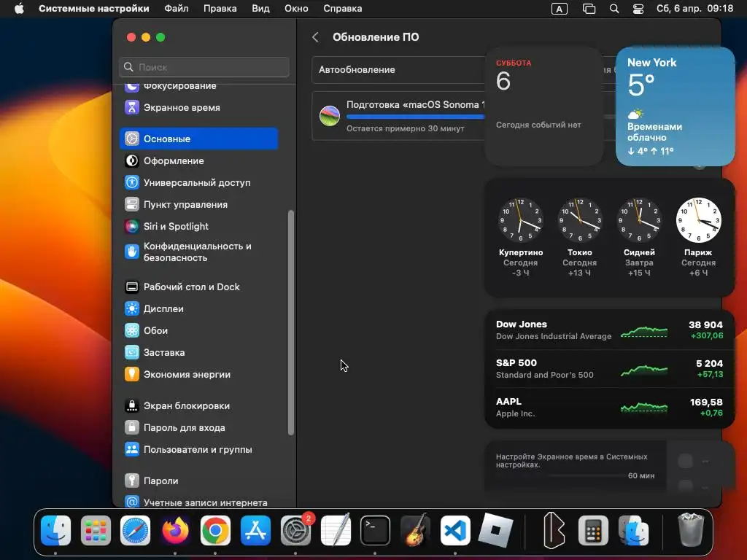Open the S&P 500 stock row
The width and height of the screenshot is (747, 560).
click(x=609, y=368)
